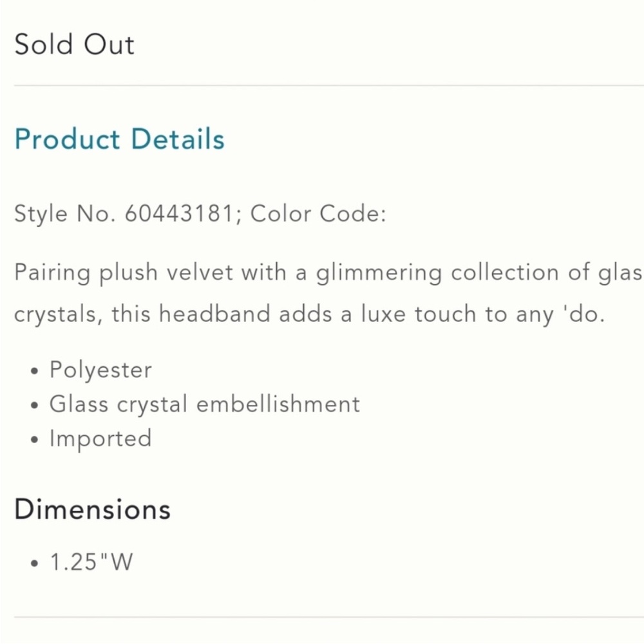
Task: Click the Dimensions heading
Action: click(x=92, y=509)
